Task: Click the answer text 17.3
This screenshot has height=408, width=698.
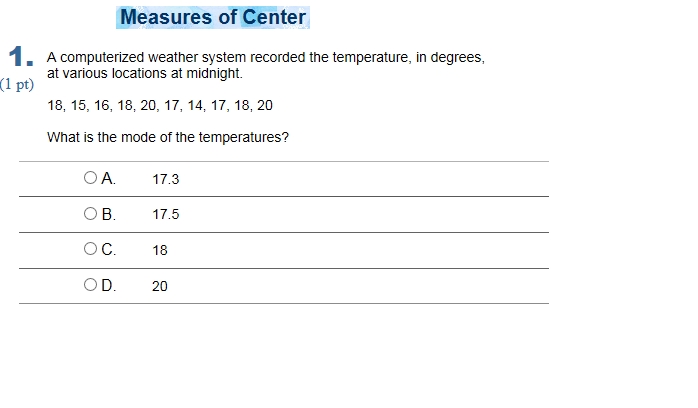Action: tap(166, 179)
